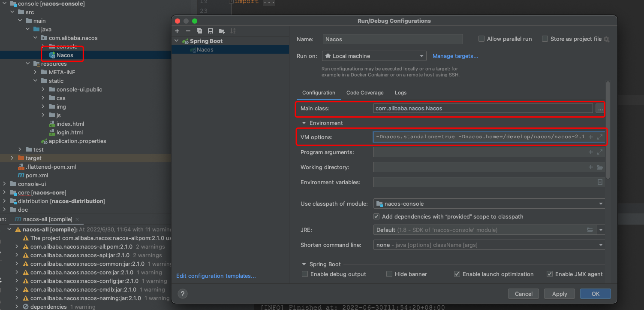Create a new configuration folder
Image resolution: width=644 pixels, height=310 pixels.
point(222,31)
